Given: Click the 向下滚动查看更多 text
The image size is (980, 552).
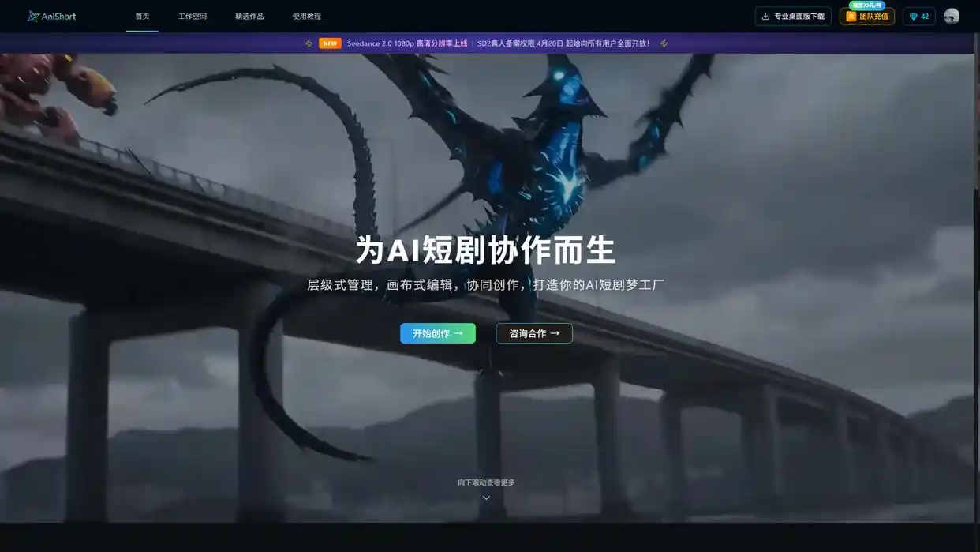Looking at the screenshot, I should (486, 483).
